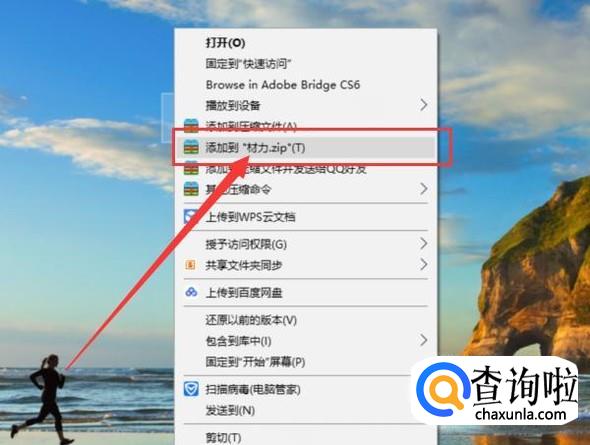The height and width of the screenshot is (445, 590).
Task: Expand the 授予访问权限(G) submenu arrow
Action: click(424, 244)
